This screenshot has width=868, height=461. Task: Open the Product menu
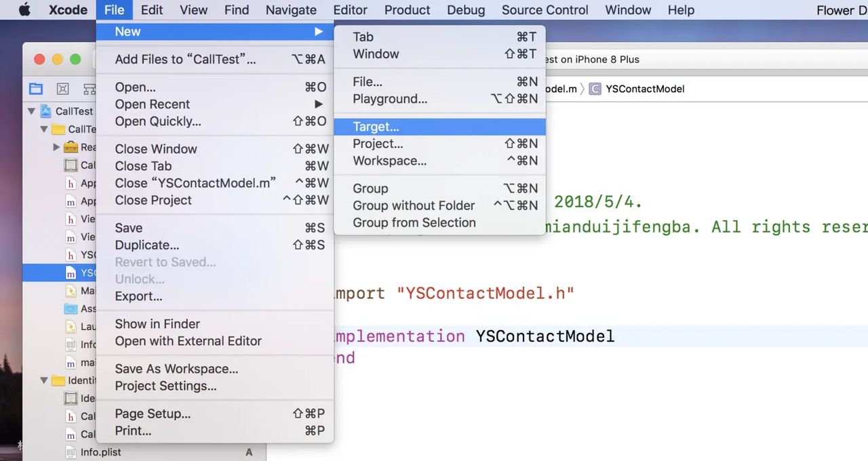pos(408,9)
